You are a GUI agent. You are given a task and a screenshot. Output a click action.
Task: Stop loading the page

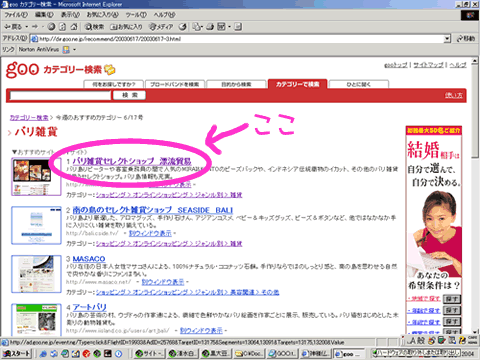pos(51,27)
